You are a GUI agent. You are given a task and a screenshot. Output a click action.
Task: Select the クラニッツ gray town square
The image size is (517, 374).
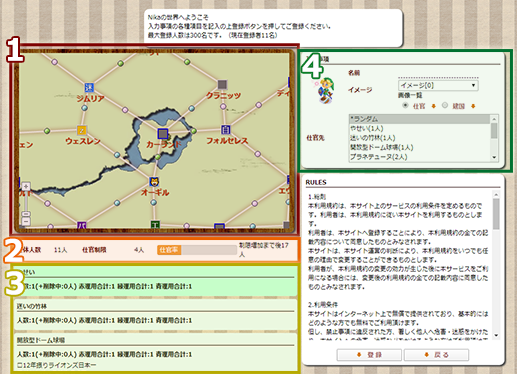[x=222, y=84]
